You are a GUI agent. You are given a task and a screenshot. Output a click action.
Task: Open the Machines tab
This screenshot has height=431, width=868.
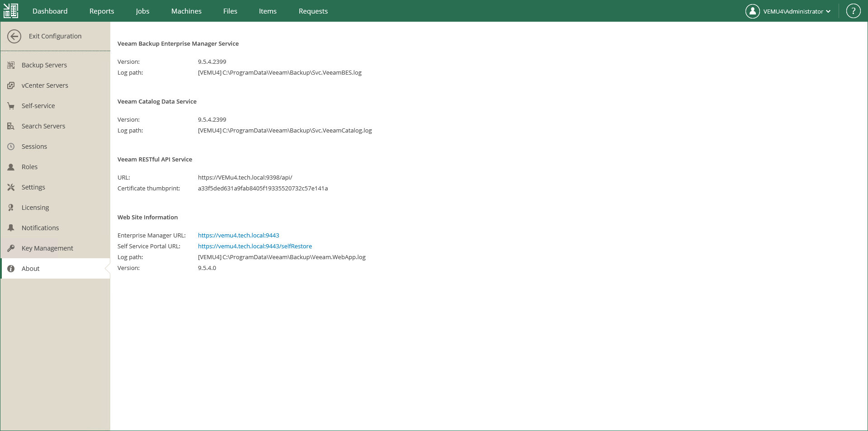click(186, 11)
